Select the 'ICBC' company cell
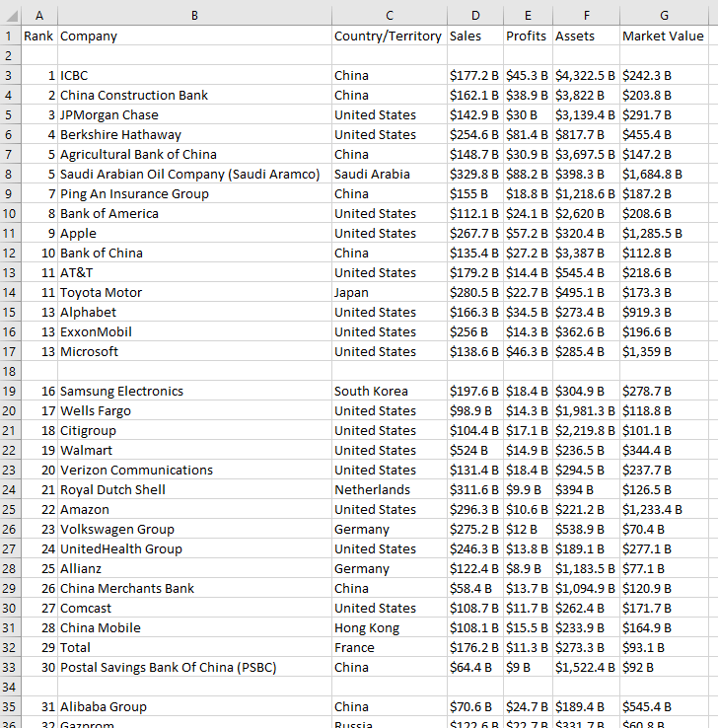The height and width of the screenshot is (728, 718). coord(194,75)
